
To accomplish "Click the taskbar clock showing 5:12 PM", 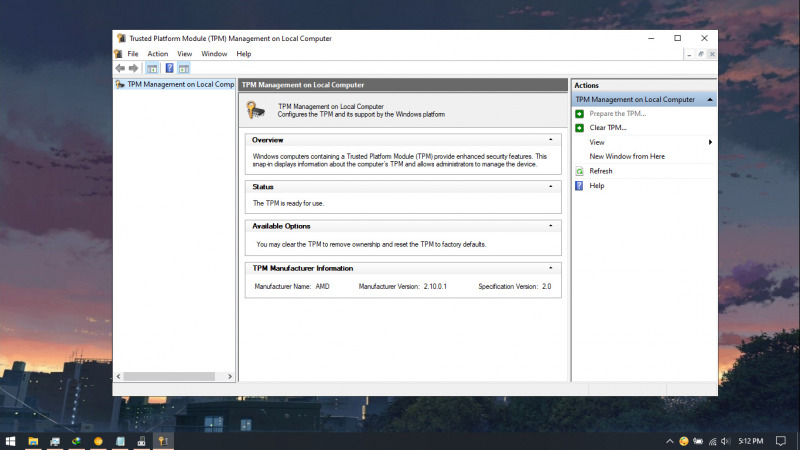I will 751,441.
